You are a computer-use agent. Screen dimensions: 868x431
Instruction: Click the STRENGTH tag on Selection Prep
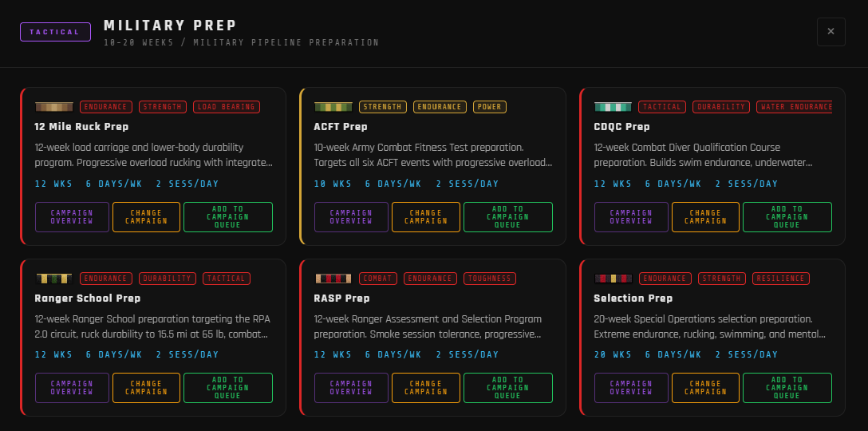(722, 278)
